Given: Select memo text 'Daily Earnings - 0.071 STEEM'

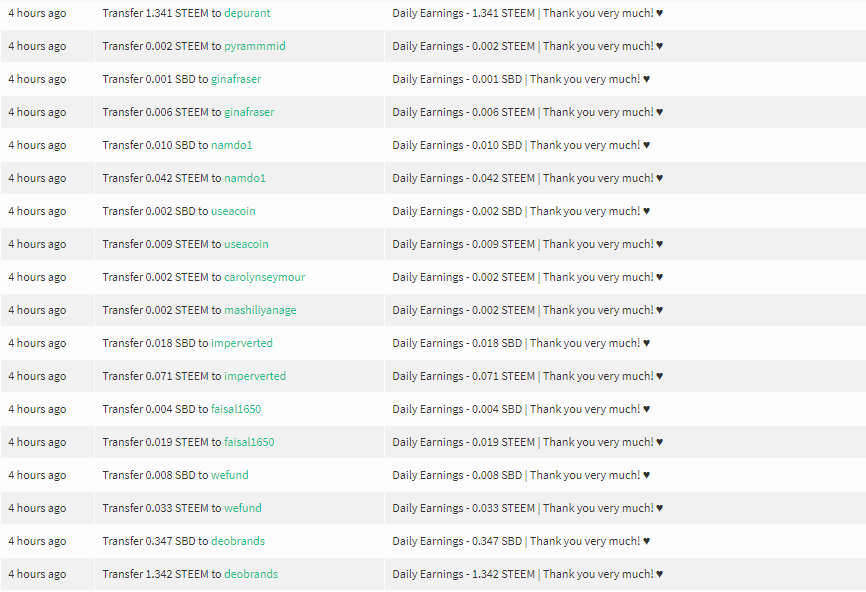Looking at the screenshot, I should [x=463, y=376].
